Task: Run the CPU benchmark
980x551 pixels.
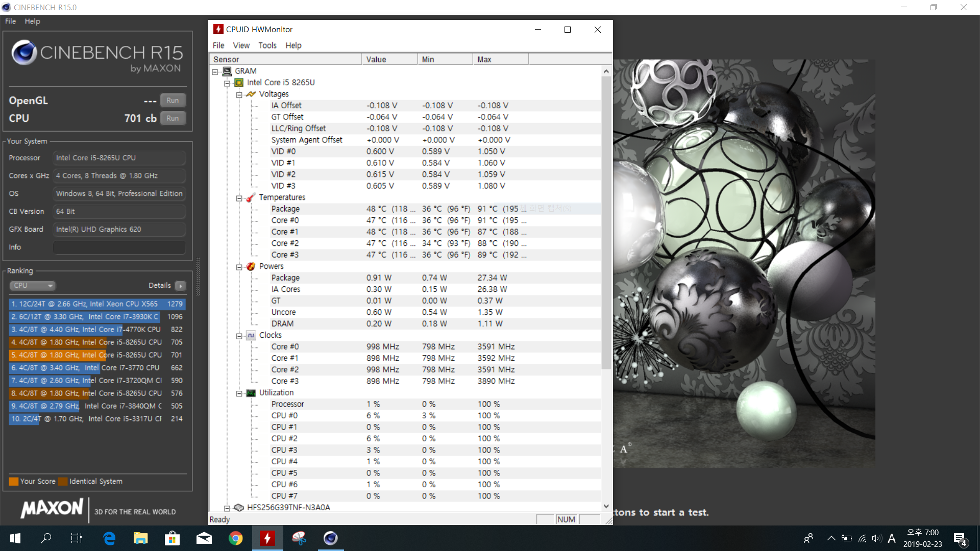Action: point(173,118)
